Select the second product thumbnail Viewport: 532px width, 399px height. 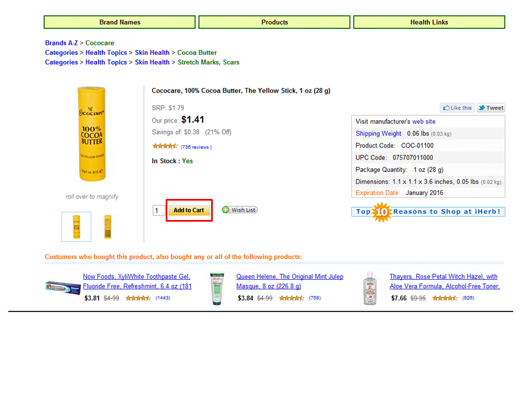(x=108, y=227)
